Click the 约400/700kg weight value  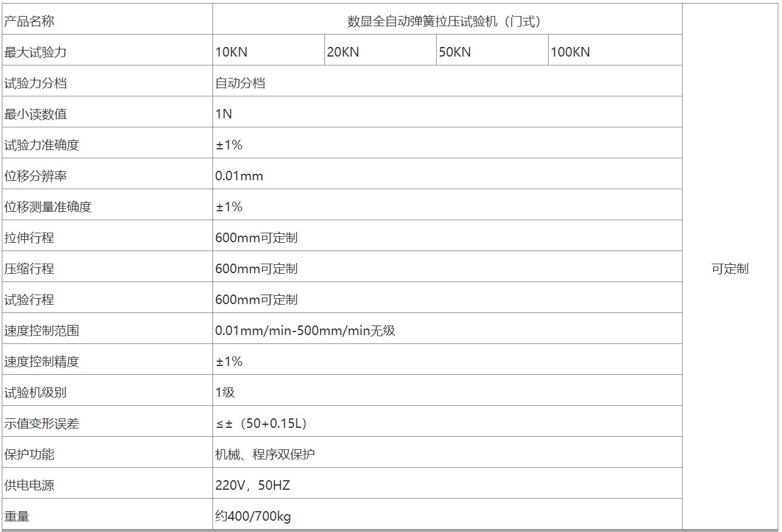click(253, 517)
